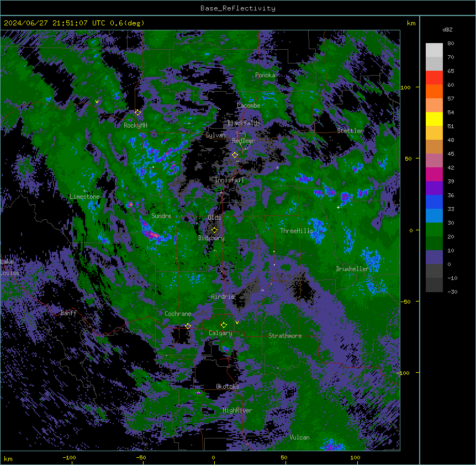Screen dimensions: 476x465
Task: Click the km unit label at top right
Action: [411, 23]
